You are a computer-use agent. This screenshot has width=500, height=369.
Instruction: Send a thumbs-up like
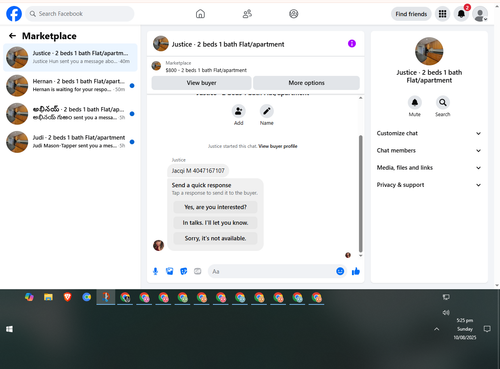coord(356,271)
